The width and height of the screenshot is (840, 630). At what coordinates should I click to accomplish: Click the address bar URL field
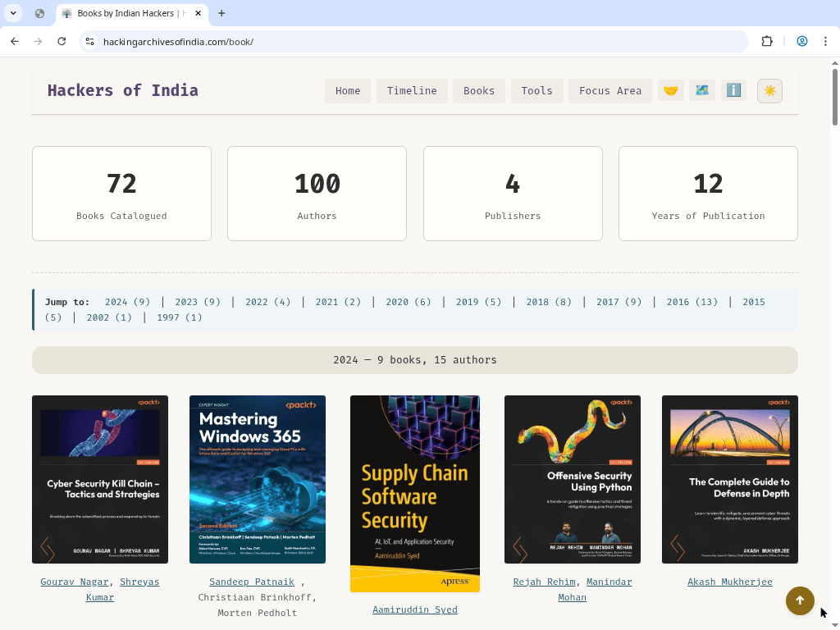(x=410, y=42)
